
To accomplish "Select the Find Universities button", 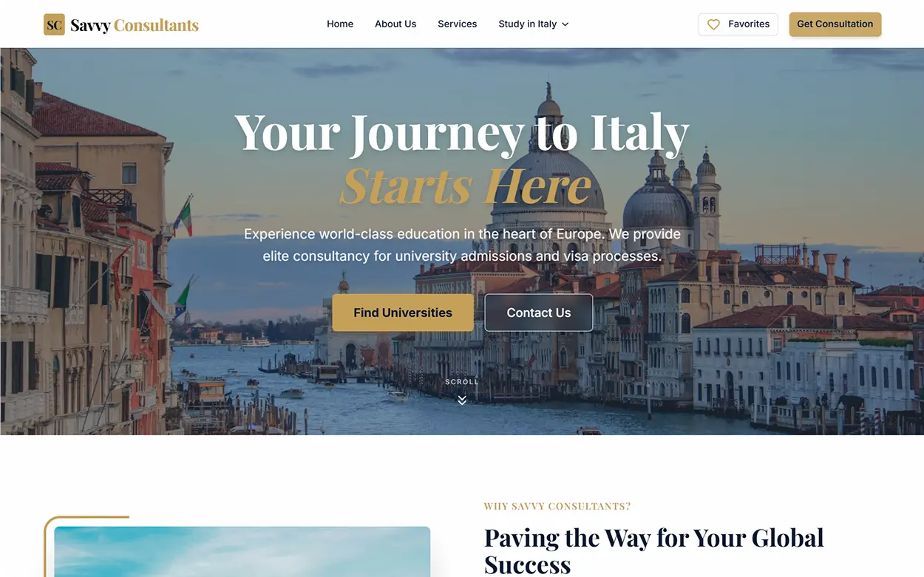I will pos(403,313).
